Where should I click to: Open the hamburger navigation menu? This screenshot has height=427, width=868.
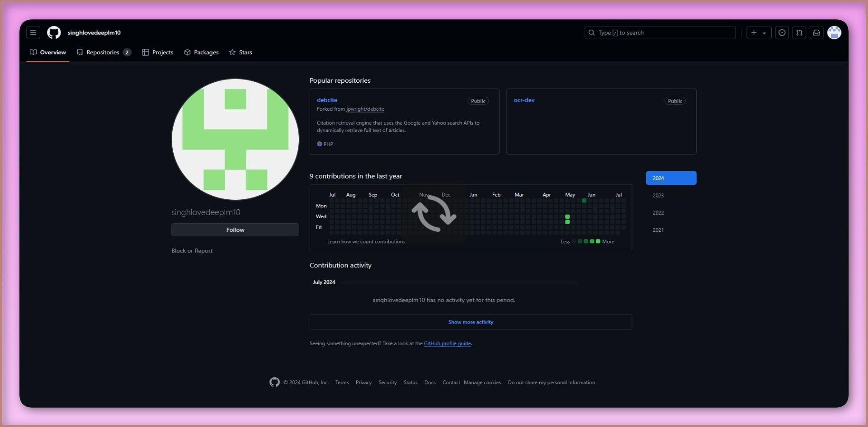point(33,33)
